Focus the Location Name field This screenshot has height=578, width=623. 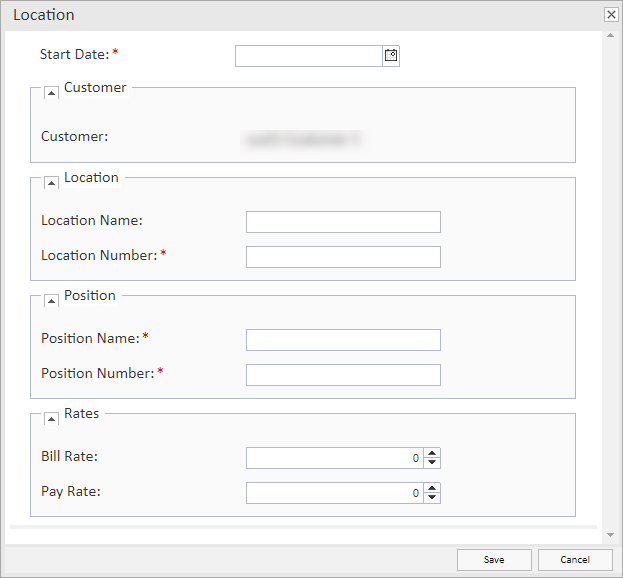(343, 222)
